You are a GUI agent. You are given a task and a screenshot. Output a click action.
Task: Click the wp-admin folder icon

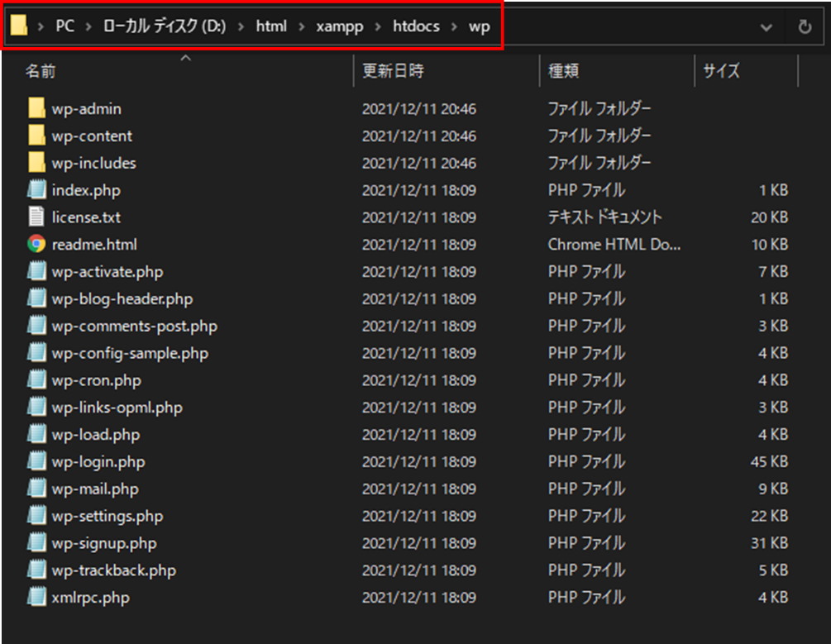coord(36,108)
